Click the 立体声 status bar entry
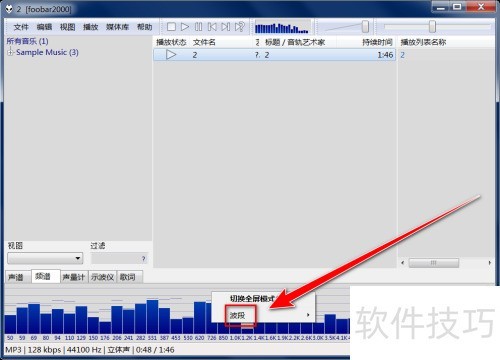500x360 pixels. 118,350
